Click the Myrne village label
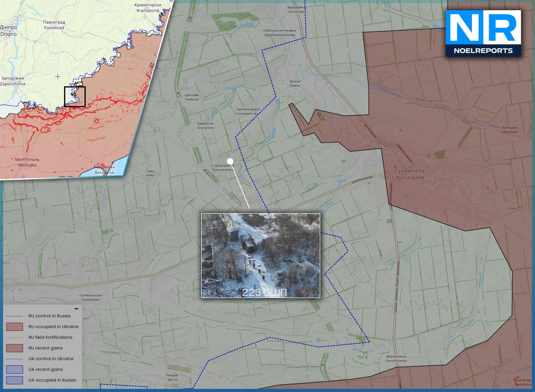Viewport: 535px width, 392px height. point(172,378)
